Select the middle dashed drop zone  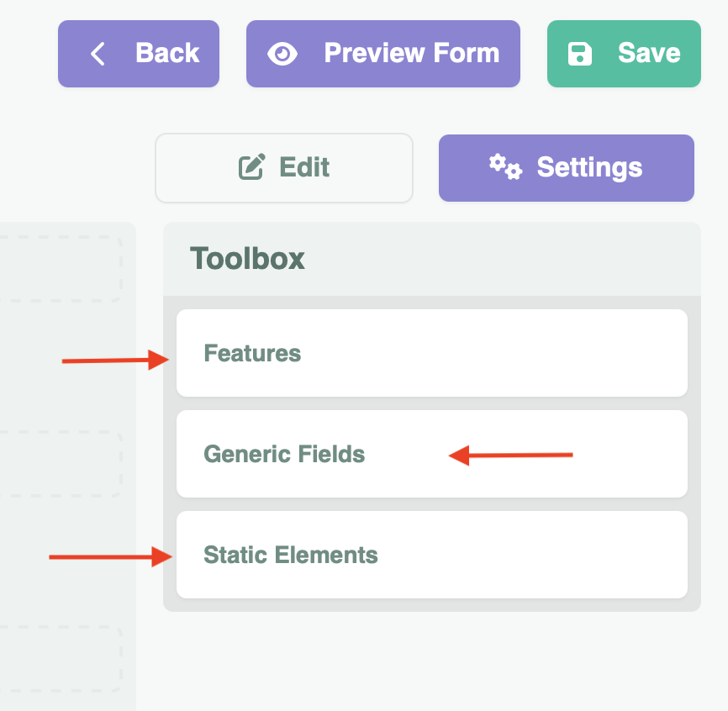coord(59,464)
